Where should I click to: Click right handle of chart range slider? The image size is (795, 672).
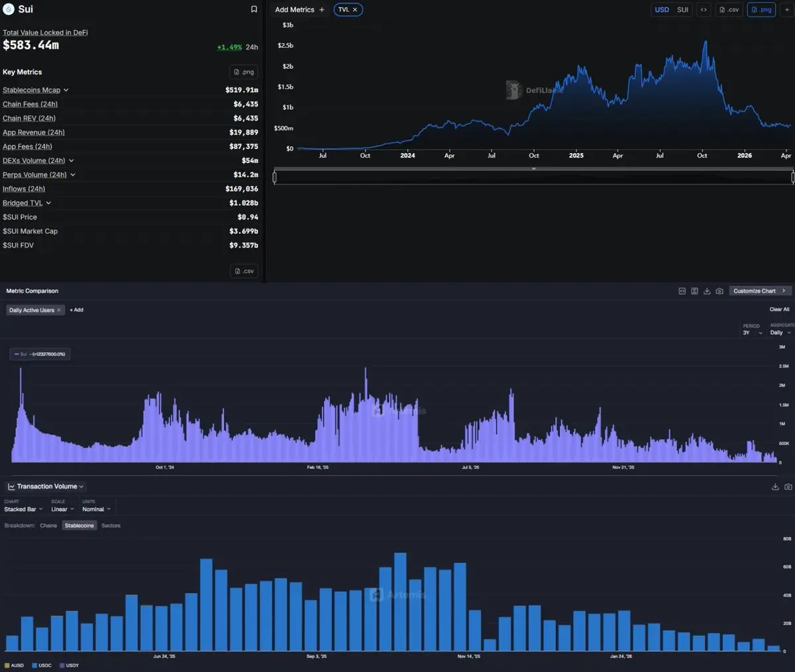(x=792, y=177)
